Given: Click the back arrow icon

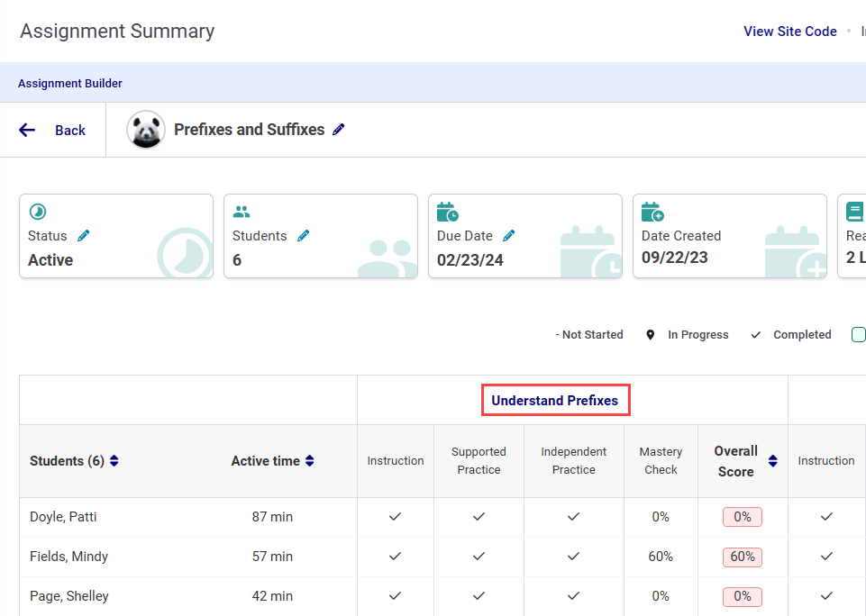Looking at the screenshot, I should tap(27, 131).
